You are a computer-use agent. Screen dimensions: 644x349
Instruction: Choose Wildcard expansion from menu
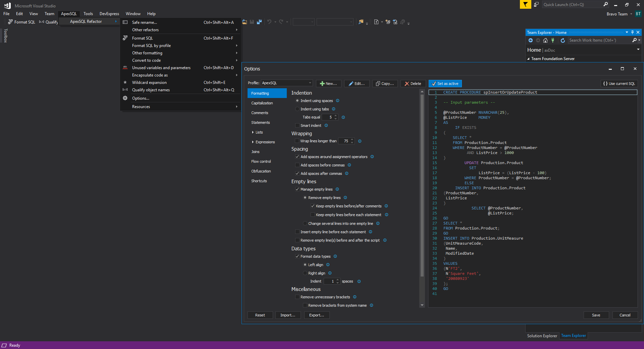pyautogui.click(x=180, y=83)
